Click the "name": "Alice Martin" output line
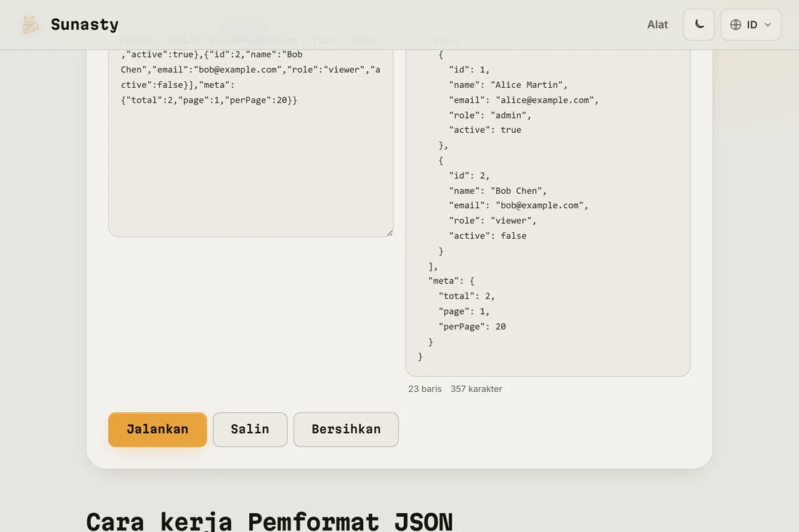This screenshot has height=532, width=799. (508, 84)
